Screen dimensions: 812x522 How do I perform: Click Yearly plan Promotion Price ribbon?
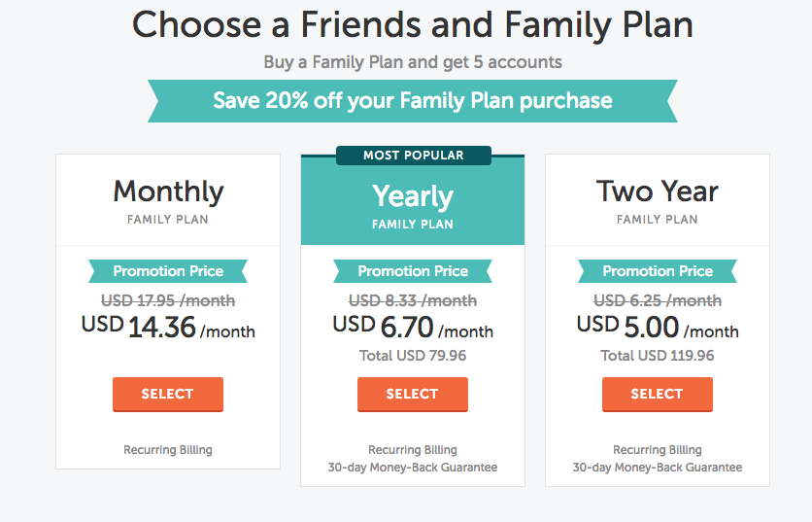(x=413, y=271)
